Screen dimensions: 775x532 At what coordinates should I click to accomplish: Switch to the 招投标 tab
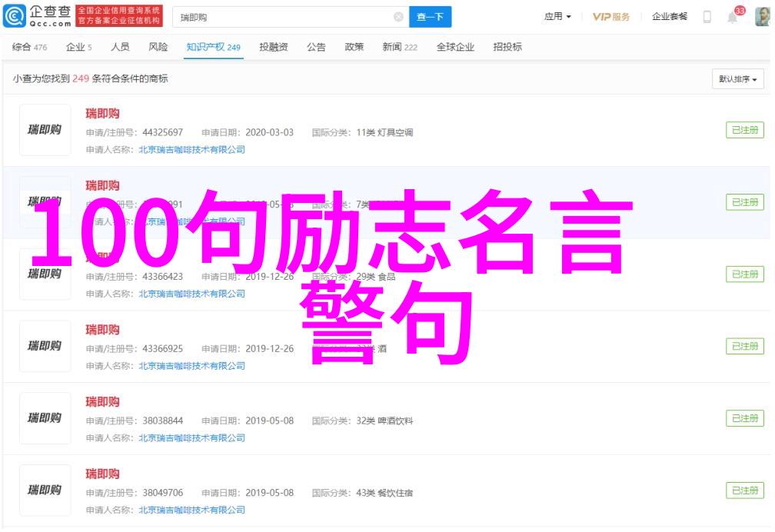coord(507,47)
